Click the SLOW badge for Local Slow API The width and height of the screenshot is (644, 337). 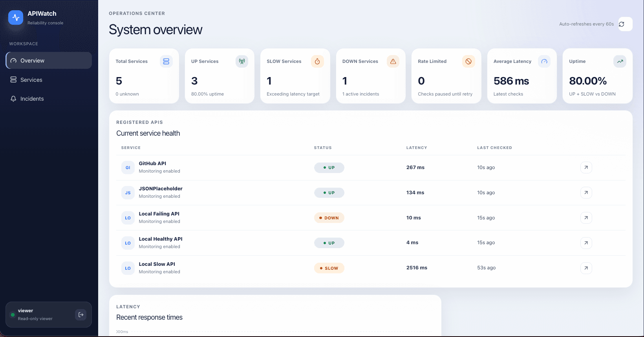pos(329,268)
